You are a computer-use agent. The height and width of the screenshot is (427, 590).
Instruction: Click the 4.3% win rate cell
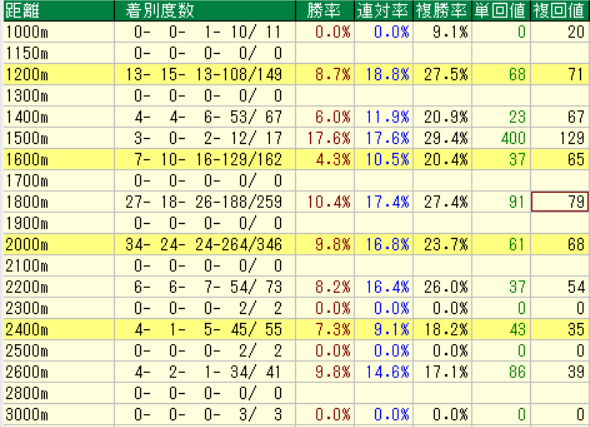coord(325,160)
